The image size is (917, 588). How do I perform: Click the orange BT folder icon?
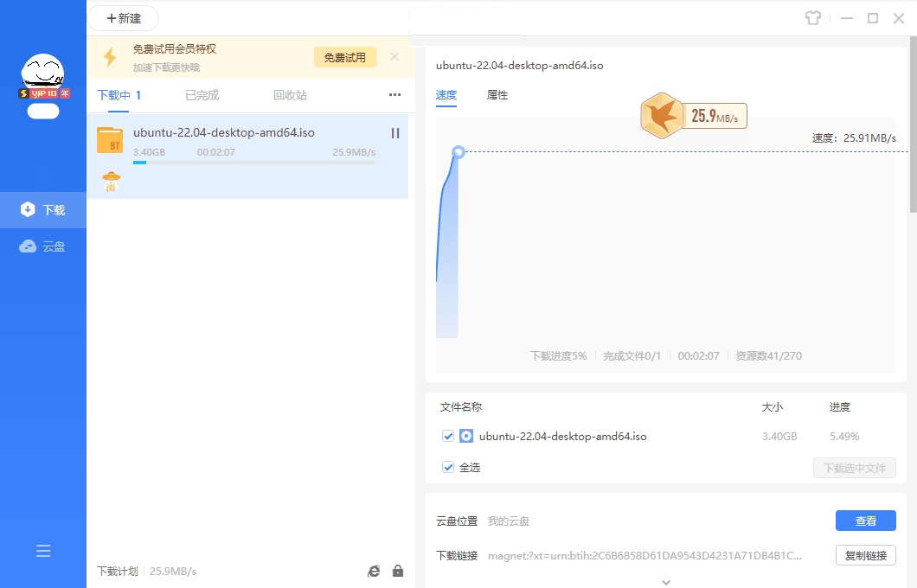(110, 141)
